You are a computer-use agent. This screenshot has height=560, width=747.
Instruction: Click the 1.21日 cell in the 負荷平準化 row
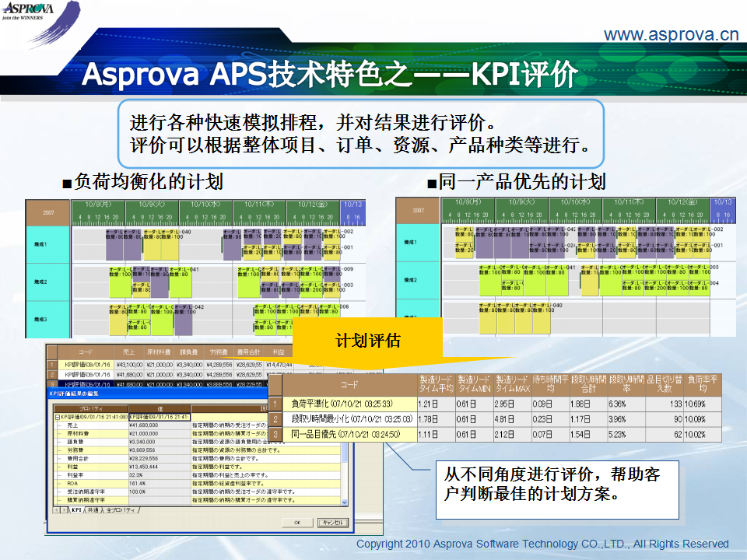click(x=436, y=404)
